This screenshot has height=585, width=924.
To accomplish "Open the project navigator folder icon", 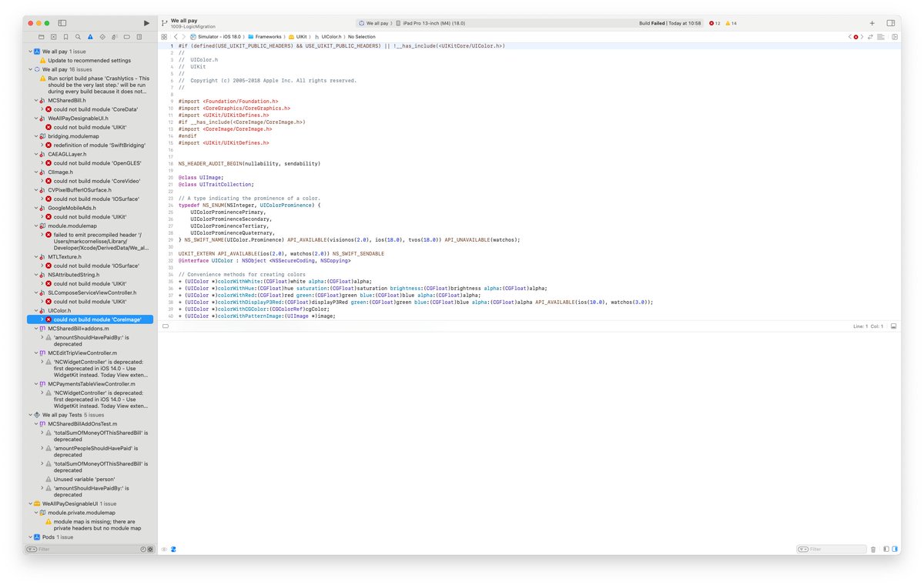I will (41, 36).
